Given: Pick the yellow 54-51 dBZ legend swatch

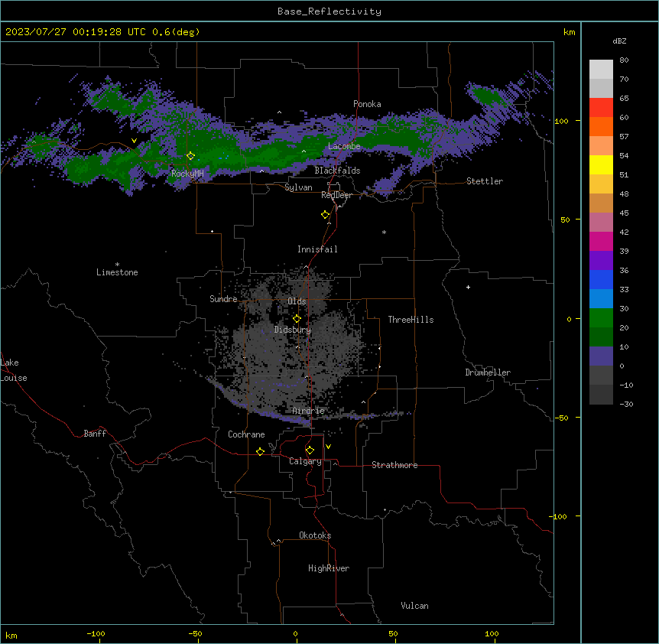Looking at the screenshot, I should point(601,164).
